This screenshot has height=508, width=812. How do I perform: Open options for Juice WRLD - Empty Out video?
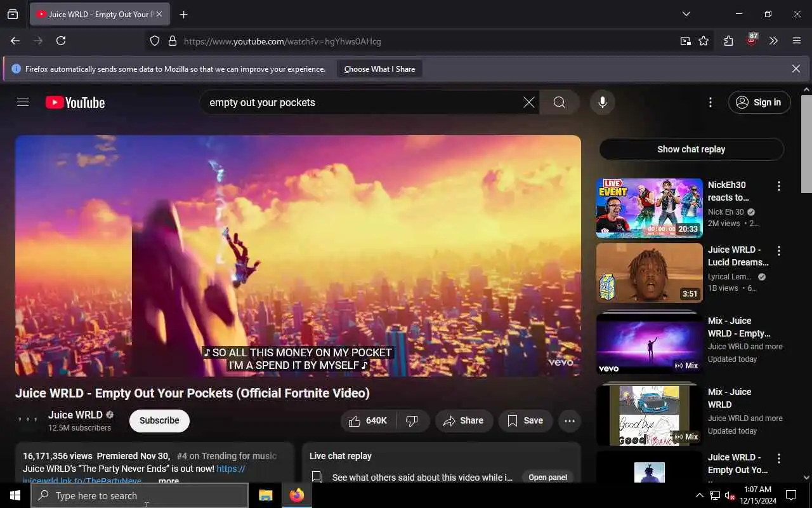coord(778,458)
